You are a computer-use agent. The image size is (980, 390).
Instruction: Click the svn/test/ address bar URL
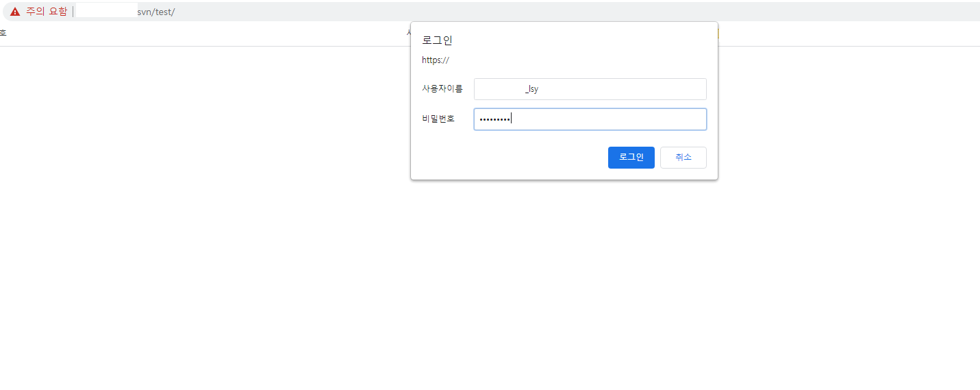point(156,12)
